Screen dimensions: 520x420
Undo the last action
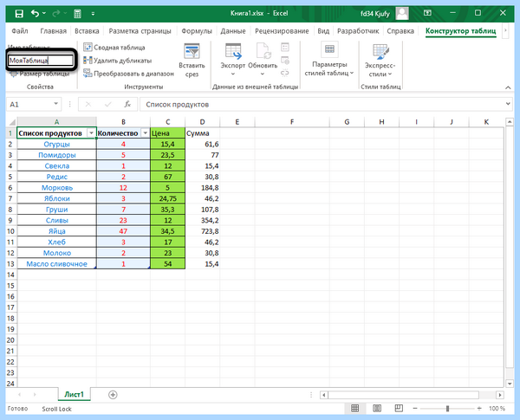(x=35, y=13)
